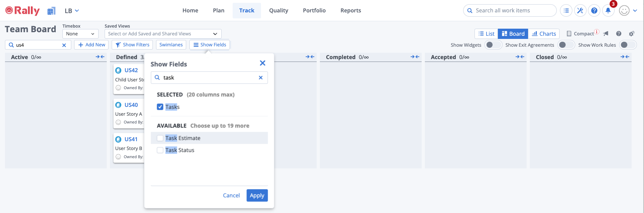Open the notifications bell icon

608,11
